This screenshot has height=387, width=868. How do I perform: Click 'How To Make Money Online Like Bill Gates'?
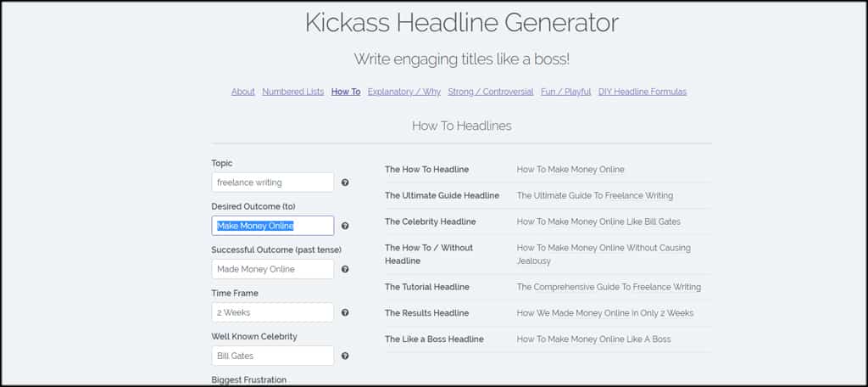coord(598,222)
